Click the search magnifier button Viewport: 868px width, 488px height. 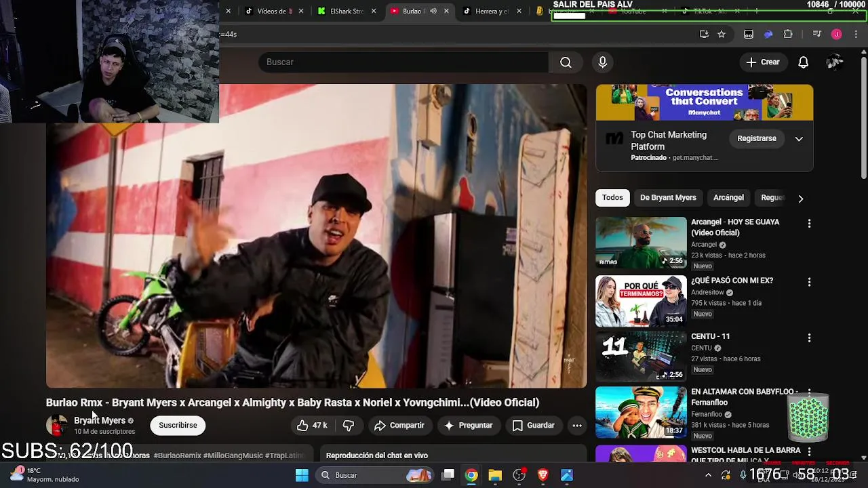(566, 62)
